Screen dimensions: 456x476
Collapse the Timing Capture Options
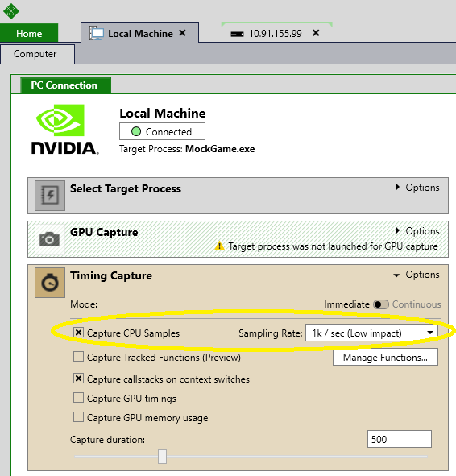[417, 275]
